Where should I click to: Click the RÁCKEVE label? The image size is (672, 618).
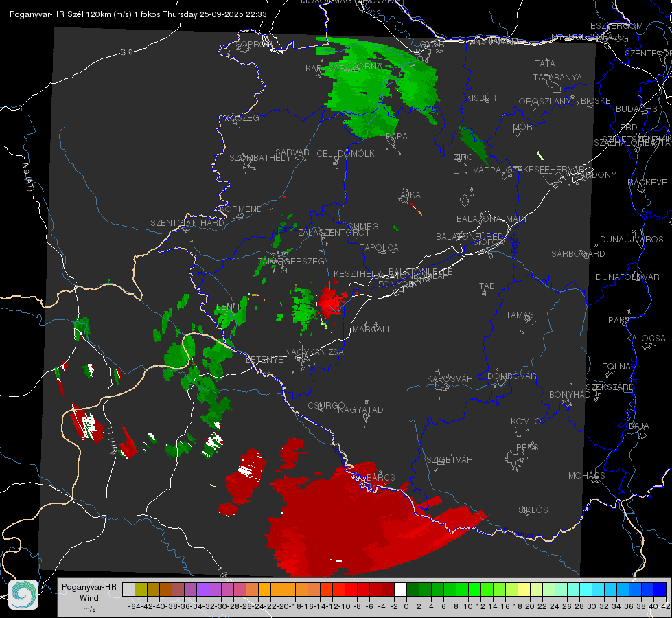tap(647, 183)
